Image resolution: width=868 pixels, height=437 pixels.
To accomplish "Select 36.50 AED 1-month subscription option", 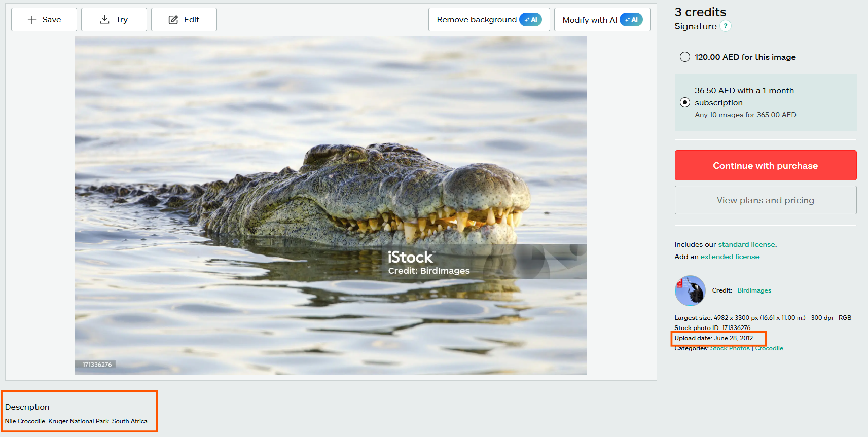I will pyautogui.click(x=685, y=102).
